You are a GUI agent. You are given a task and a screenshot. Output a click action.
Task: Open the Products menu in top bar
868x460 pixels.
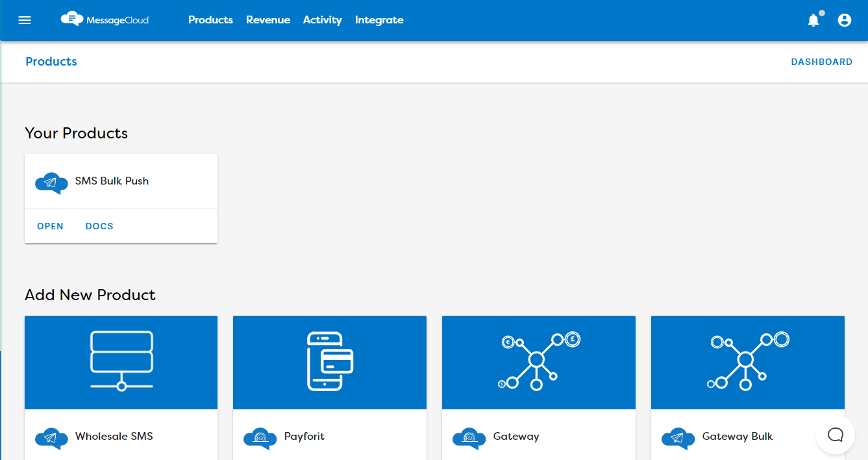(x=210, y=20)
